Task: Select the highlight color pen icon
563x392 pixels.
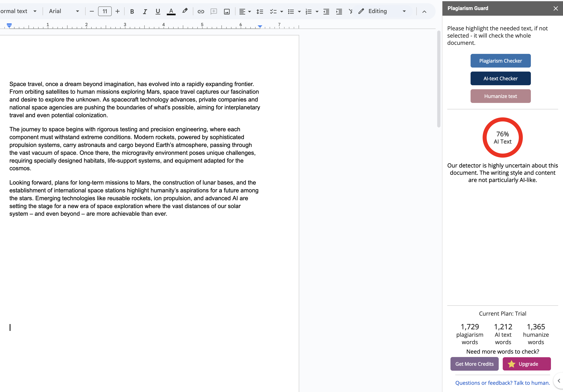Action: click(x=185, y=11)
